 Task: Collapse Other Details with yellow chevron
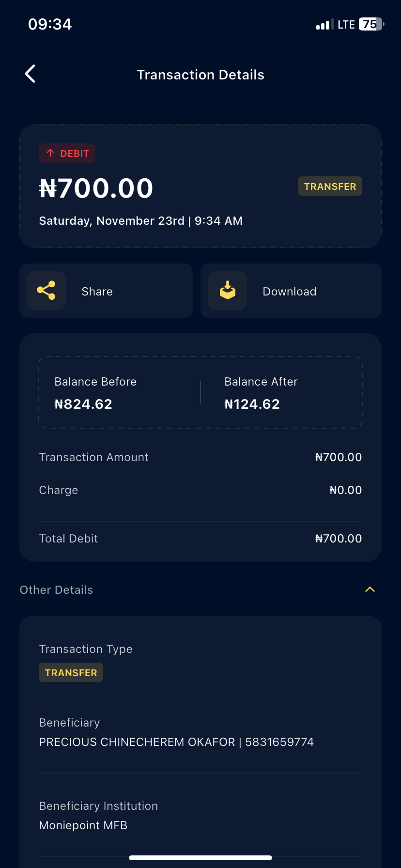click(370, 589)
